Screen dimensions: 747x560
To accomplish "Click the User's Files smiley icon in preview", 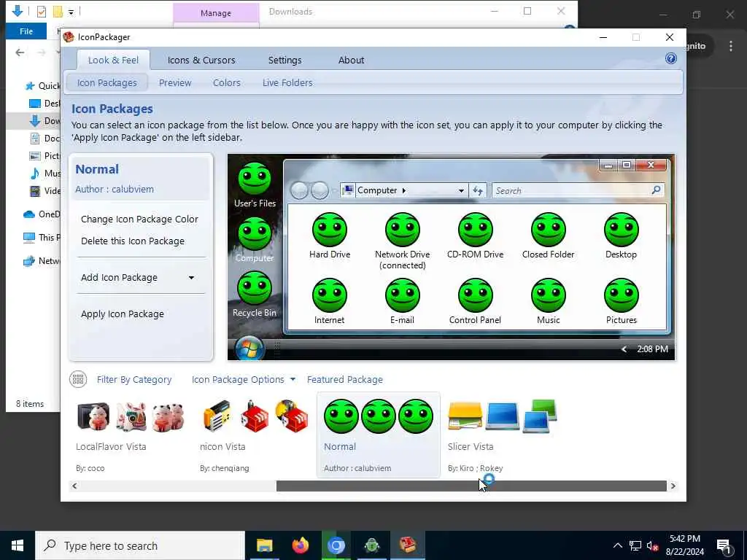I will 255,179.
